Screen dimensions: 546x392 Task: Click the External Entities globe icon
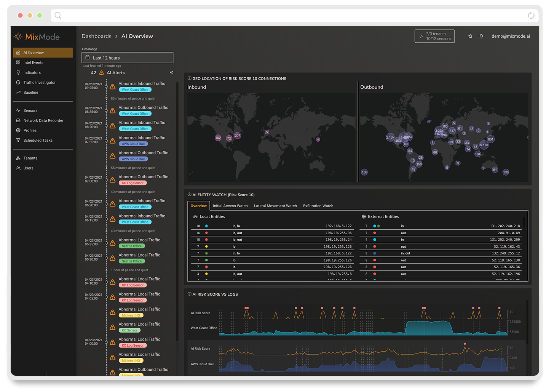(x=364, y=216)
